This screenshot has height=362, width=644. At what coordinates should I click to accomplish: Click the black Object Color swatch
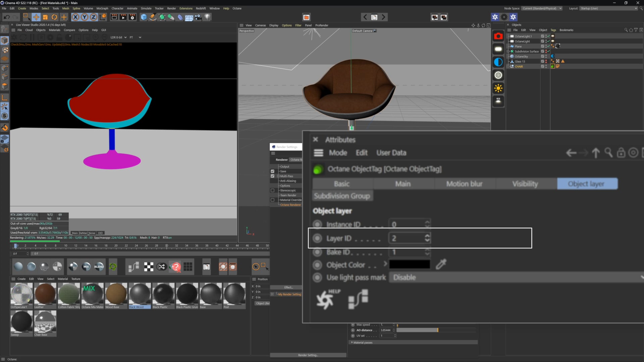(410, 264)
